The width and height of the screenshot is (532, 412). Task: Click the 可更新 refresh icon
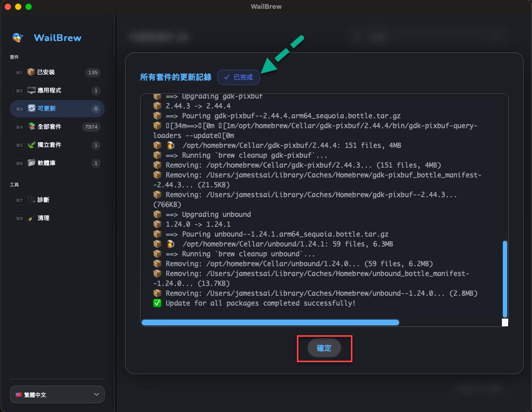click(x=31, y=108)
